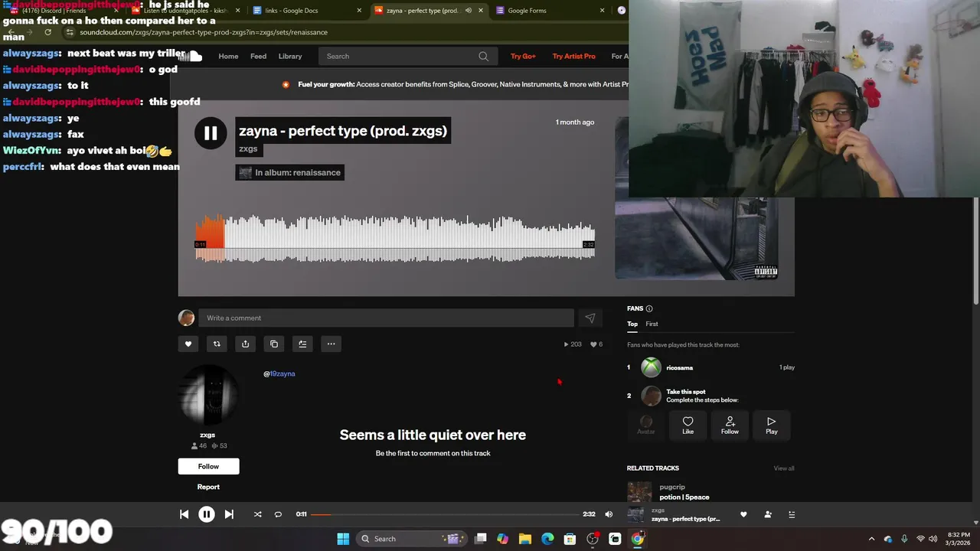Open Google Chrome from taskbar
980x551 pixels.
pyautogui.click(x=638, y=539)
